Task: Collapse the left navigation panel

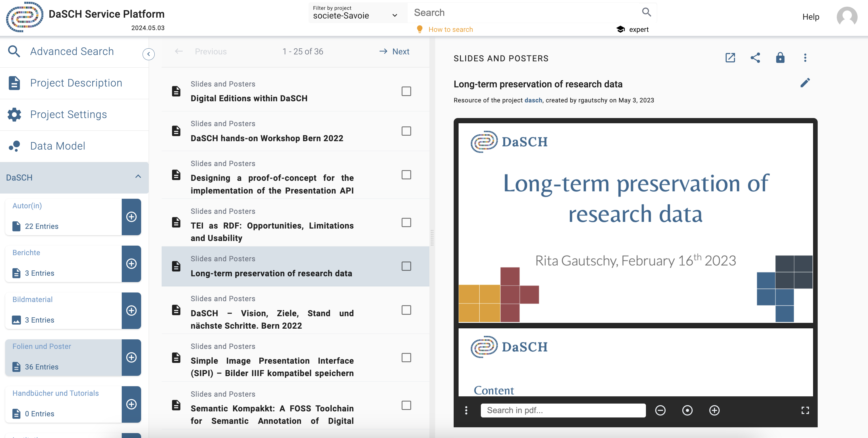Action: 148,54
